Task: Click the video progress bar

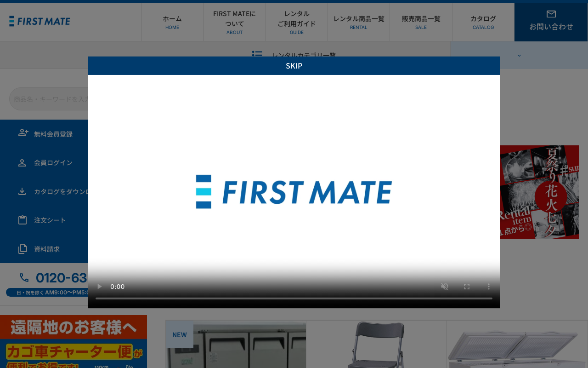Action: pos(294,299)
